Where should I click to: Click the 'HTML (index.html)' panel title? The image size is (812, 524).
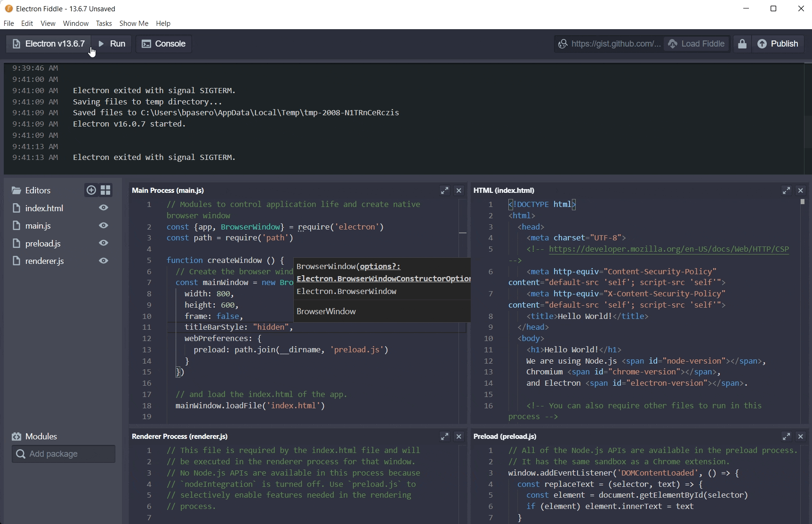pos(504,191)
